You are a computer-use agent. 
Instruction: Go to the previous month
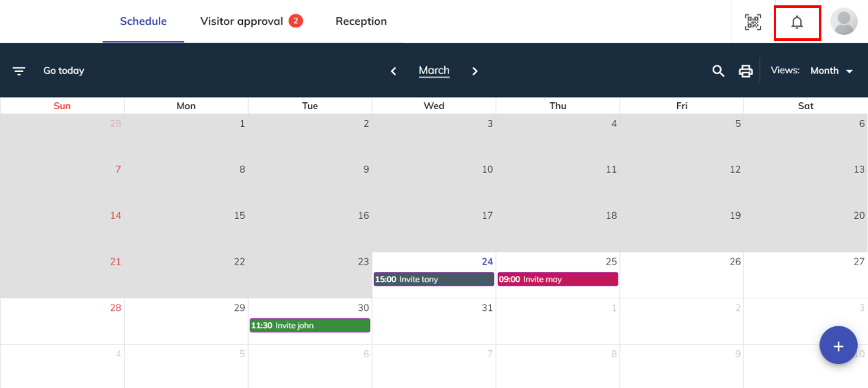tap(394, 71)
